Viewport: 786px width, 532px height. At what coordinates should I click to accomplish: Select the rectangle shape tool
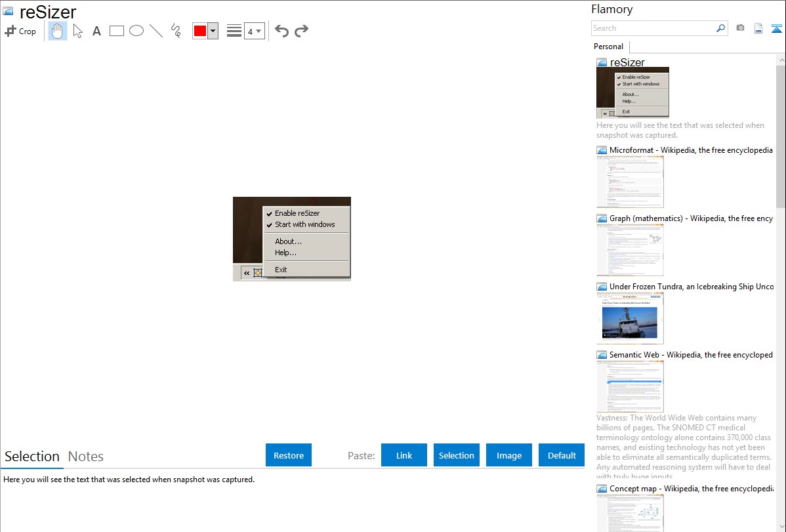point(116,31)
